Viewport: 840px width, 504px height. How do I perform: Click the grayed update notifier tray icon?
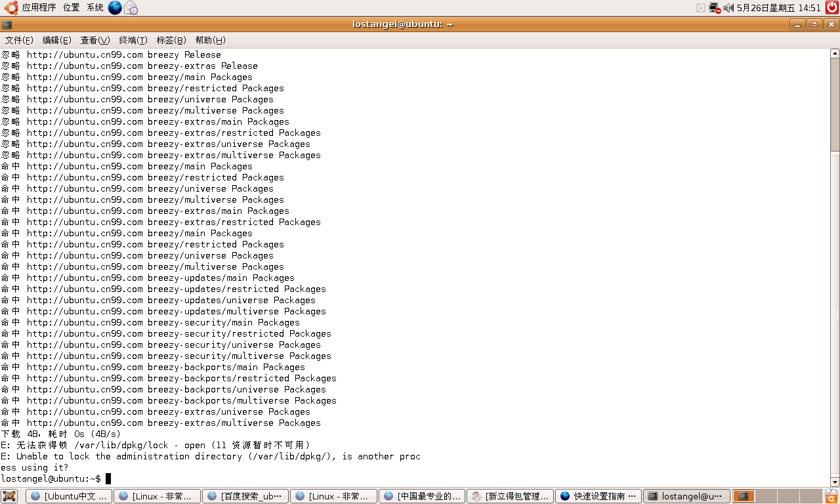coord(700,8)
